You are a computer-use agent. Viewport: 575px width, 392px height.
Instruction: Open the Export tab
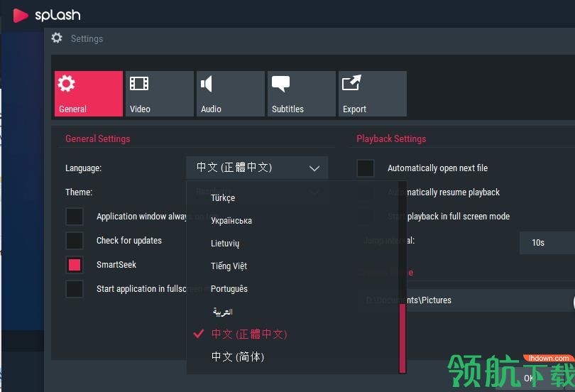373,94
